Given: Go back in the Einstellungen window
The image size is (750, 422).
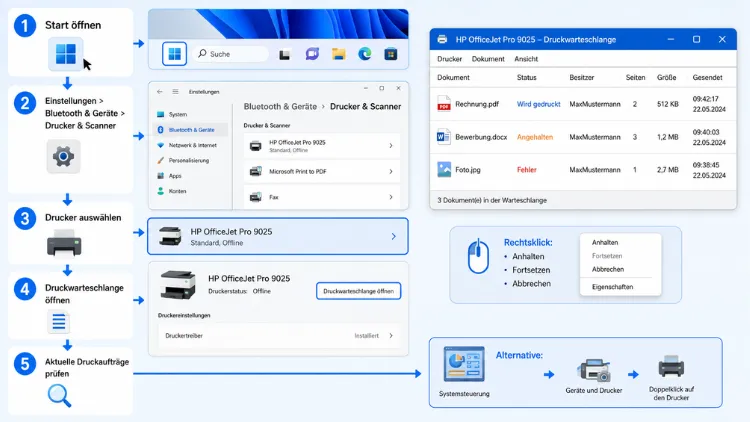Looking at the screenshot, I should [160, 91].
